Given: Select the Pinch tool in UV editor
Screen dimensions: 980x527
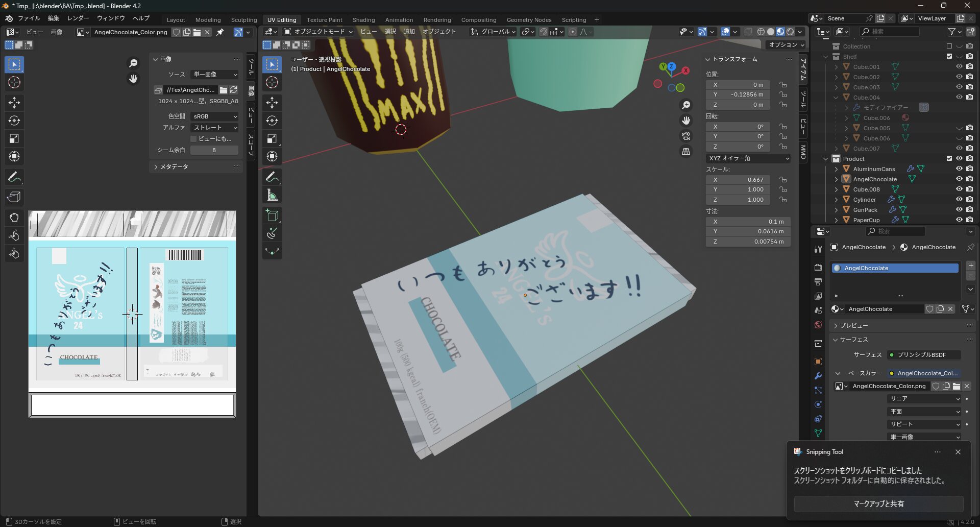Looking at the screenshot, I should click(x=14, y=253).
